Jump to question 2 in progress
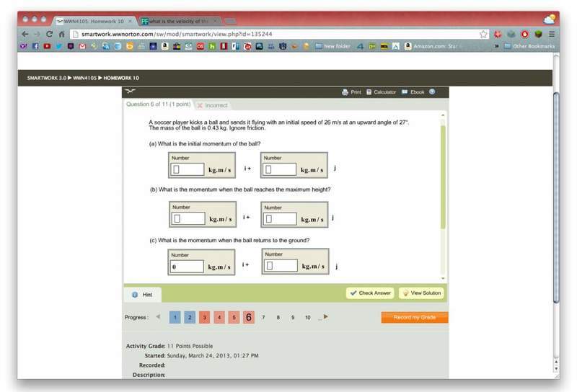The image size is (577, 392). [x=190, y=317]
